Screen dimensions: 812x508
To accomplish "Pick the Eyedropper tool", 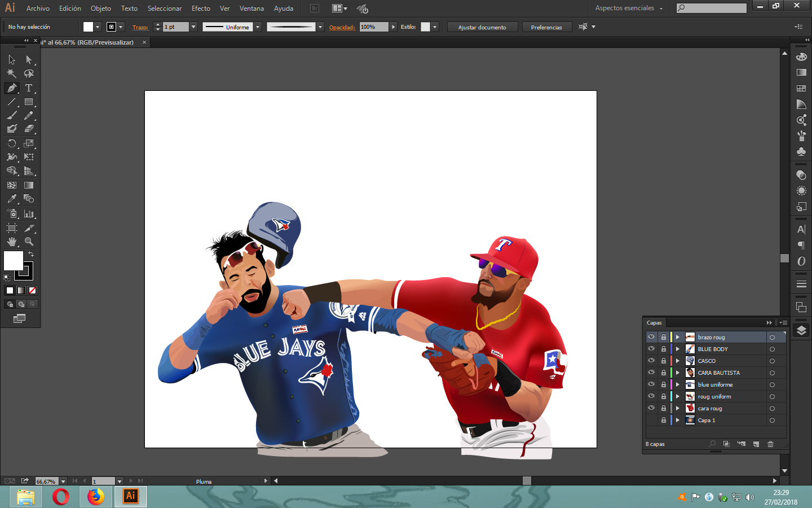I will [11, 199].
